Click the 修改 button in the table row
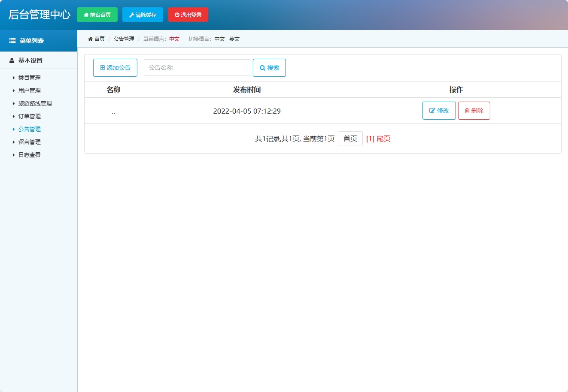The image size is (568, 392). pos(439,110)
